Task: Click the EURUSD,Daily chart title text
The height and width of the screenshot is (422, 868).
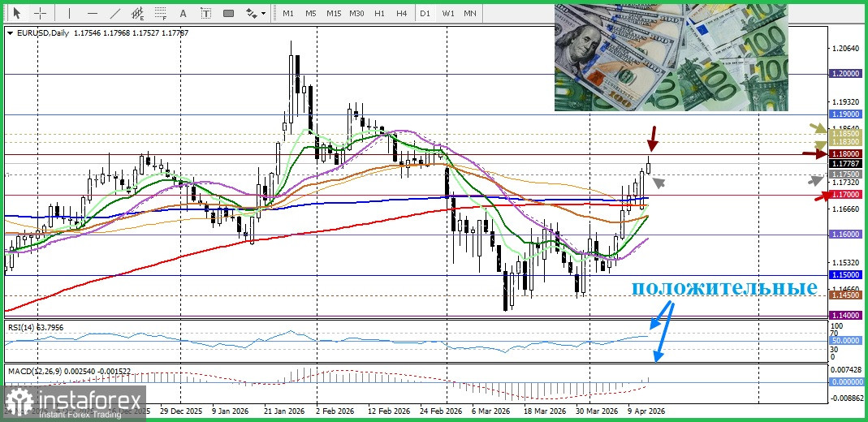Action: coord(43,33)
